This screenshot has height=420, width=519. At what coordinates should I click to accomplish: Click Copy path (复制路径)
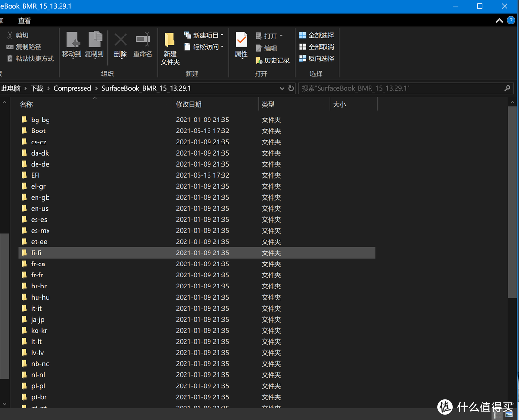tap(24, 47)
